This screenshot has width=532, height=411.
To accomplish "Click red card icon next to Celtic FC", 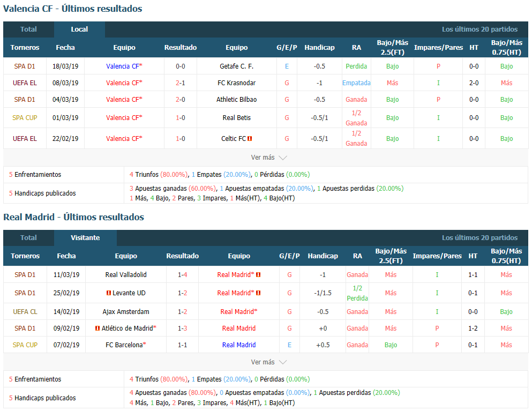I will click(250, 138).
